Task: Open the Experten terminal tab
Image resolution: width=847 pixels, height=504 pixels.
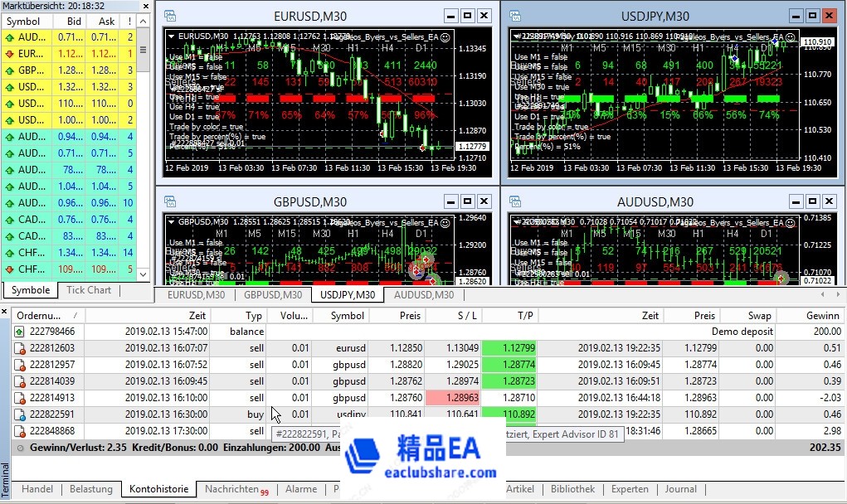Action: [630, 489]
